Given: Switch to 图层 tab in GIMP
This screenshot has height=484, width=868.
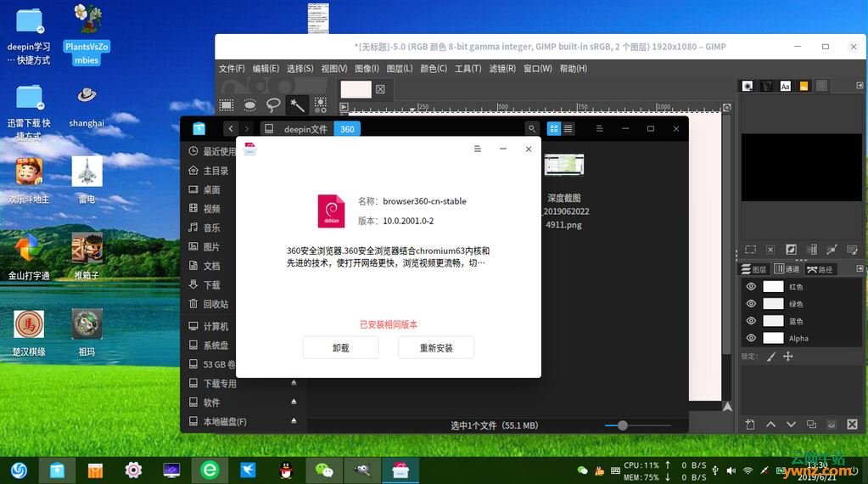Looking at the screenshot, I should pos(754,269).
